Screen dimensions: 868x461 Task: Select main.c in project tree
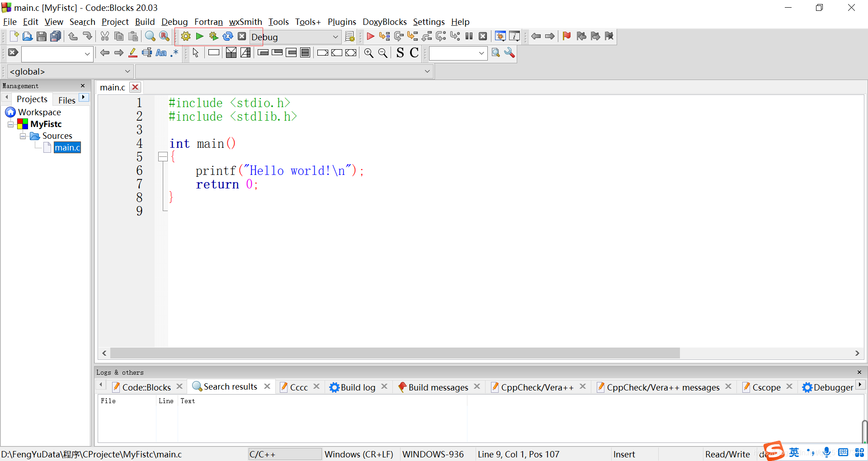[x=67, y=148]
